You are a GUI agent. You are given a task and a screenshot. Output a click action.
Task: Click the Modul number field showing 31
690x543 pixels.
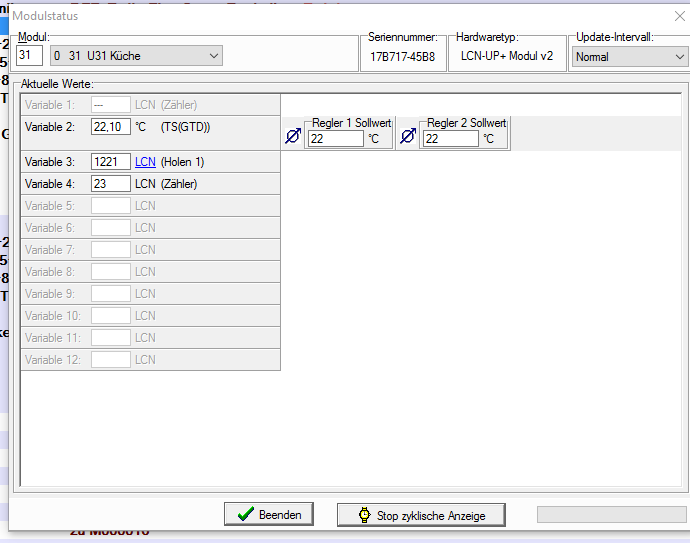pyautogui.click(x=29, y=56)
